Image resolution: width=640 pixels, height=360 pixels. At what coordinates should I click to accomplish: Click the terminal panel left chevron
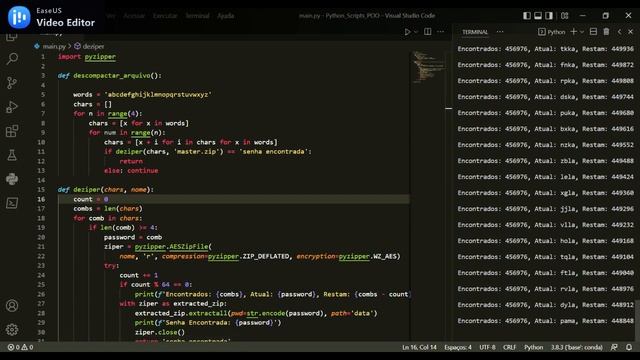(x=619, y=31)
